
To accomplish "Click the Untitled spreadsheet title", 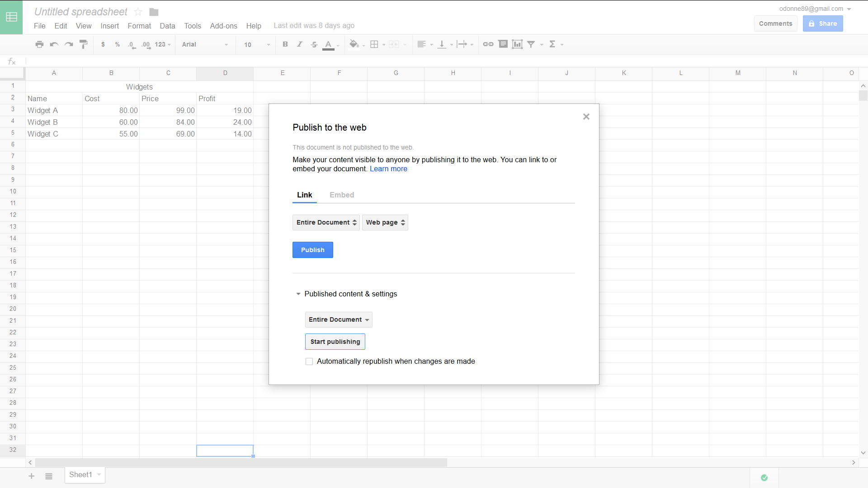I will click(81, 12).
